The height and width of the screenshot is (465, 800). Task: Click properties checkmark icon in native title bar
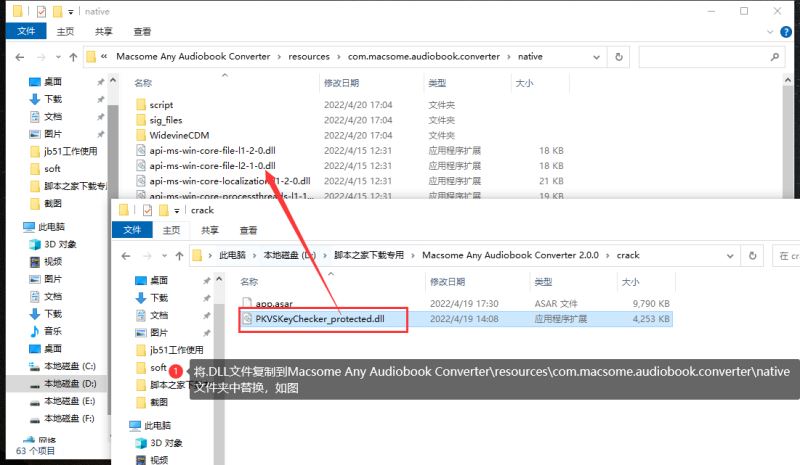[41, 11]
